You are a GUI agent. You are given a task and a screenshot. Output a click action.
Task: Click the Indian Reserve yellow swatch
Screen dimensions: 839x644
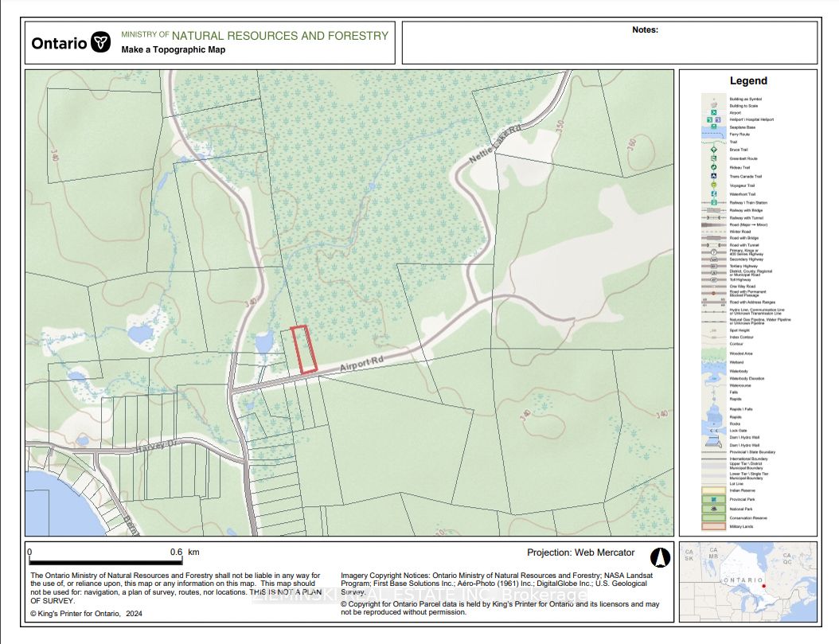point(713,490)
